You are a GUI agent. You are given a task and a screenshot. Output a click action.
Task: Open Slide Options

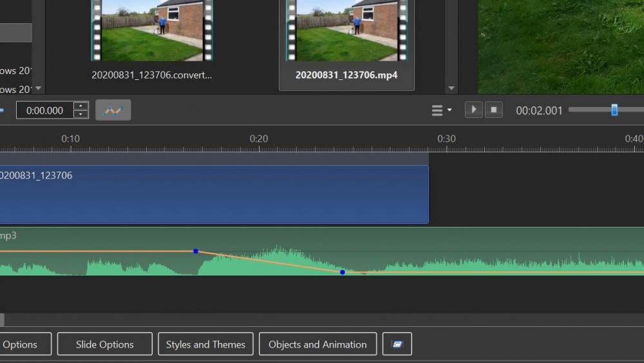pyautogui.click(x=105, y=344)
